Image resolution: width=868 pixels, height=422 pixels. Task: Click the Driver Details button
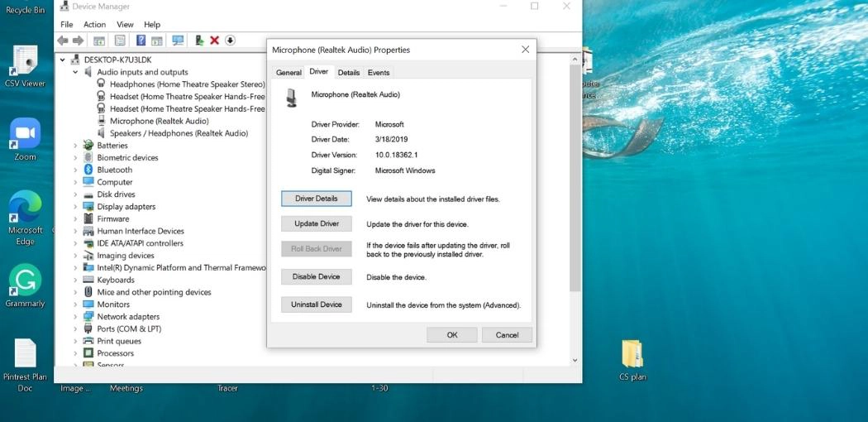coord(316,199)
